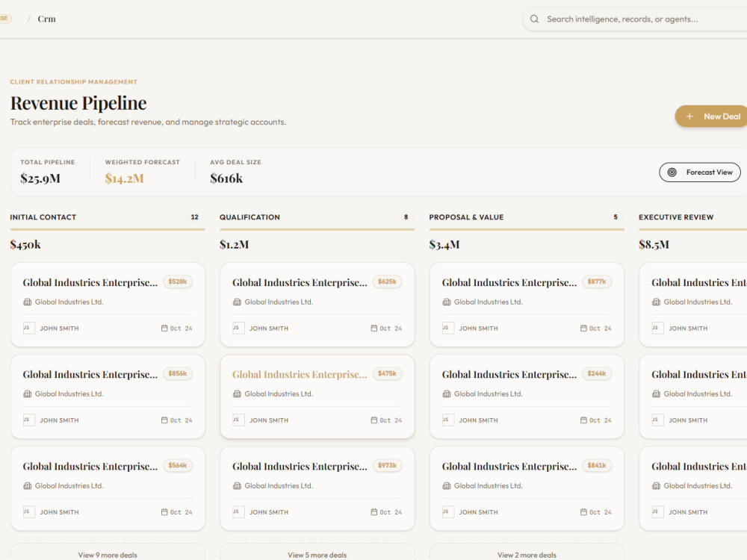Select the Total Pipeline $25.9M value

(40, 178)
